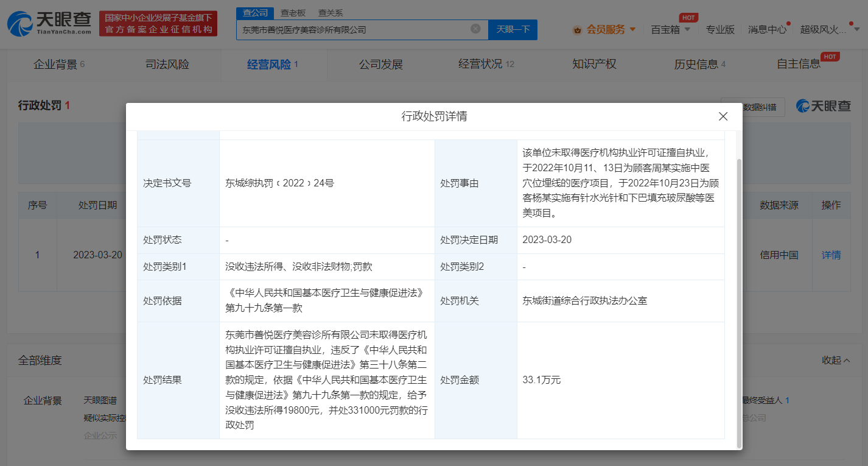
Task: Open 消息中心
Action: pyautogui.click(x=767, y=29)
